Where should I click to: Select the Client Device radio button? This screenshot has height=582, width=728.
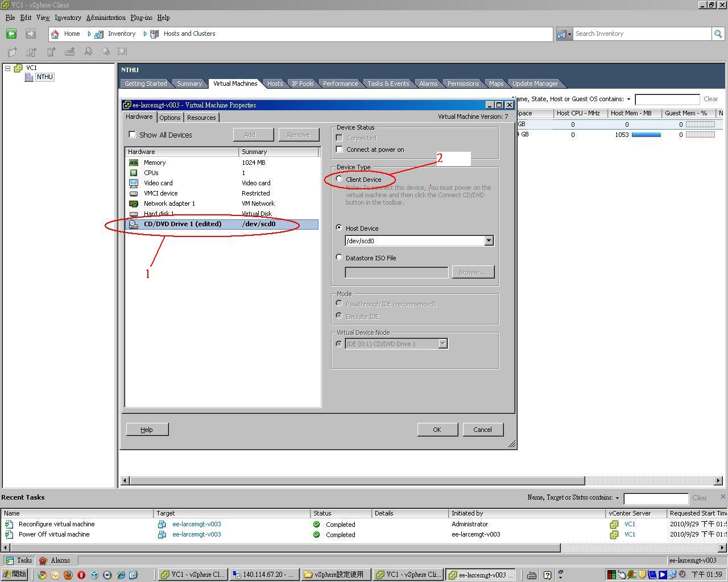coord(340,179)
